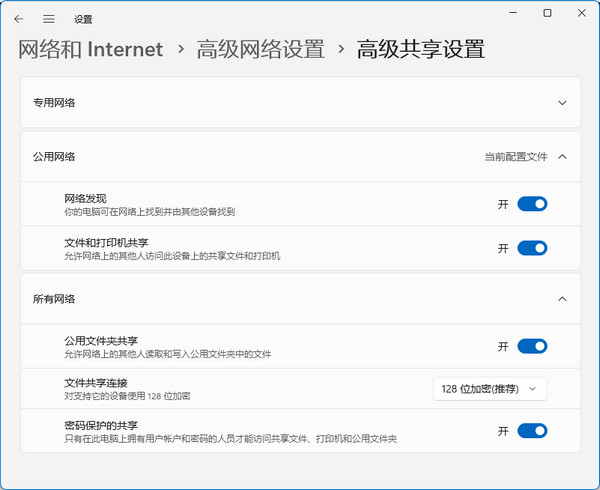Maximize the Settings window
This screenshot has height=490, width=600.
tap(547, 13)
